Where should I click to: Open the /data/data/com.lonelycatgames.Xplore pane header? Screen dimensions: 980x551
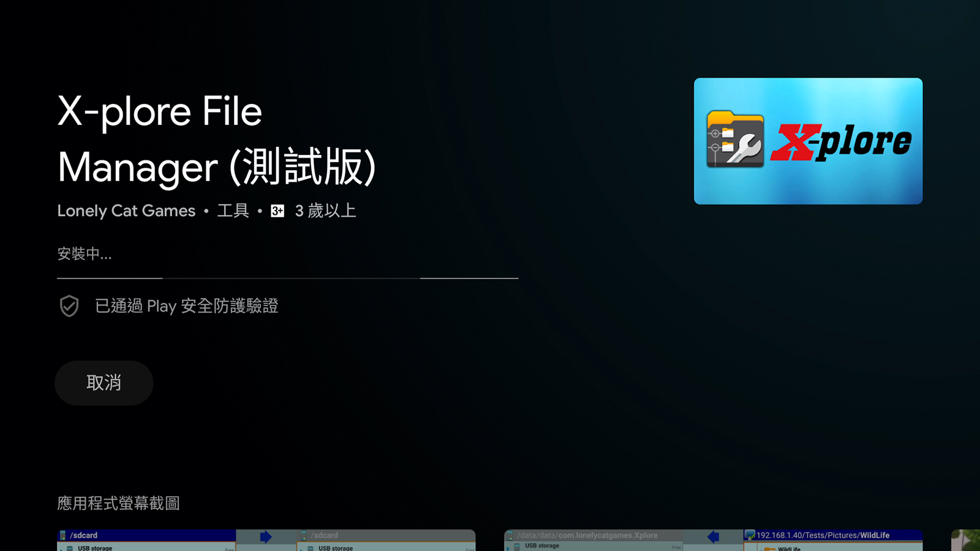pos(587,535)
